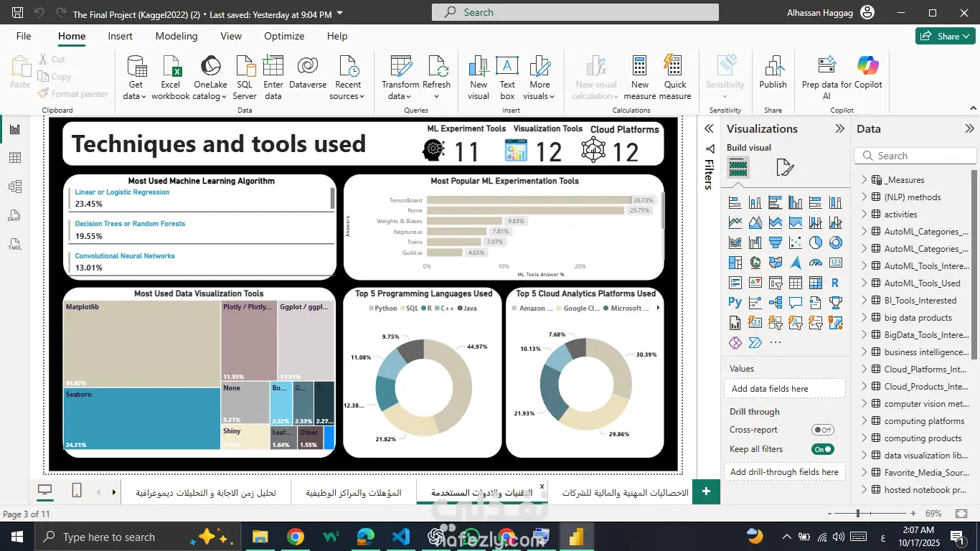Switch to mobile layout icon at bottom
This screenshot has width=980, height=551.
(77, 491)
